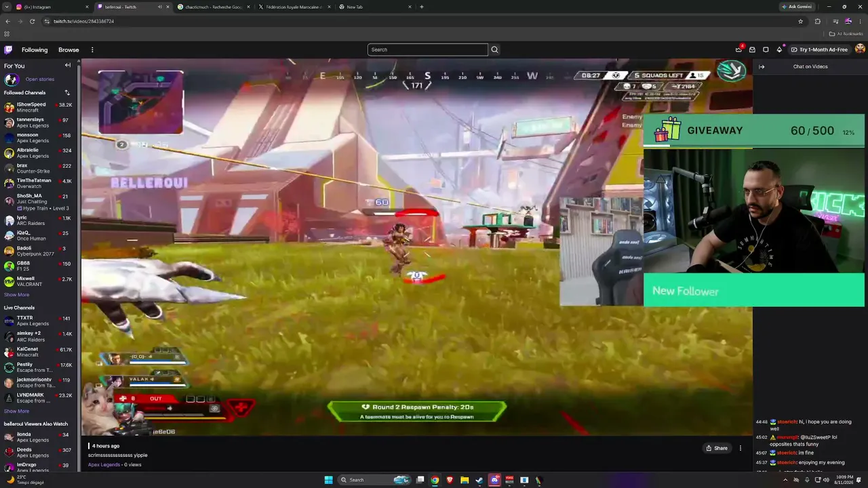Viewport: 868px width, 488px height.
Task: Open the taskbar clock and date
Action: click(x=845, y=480)
